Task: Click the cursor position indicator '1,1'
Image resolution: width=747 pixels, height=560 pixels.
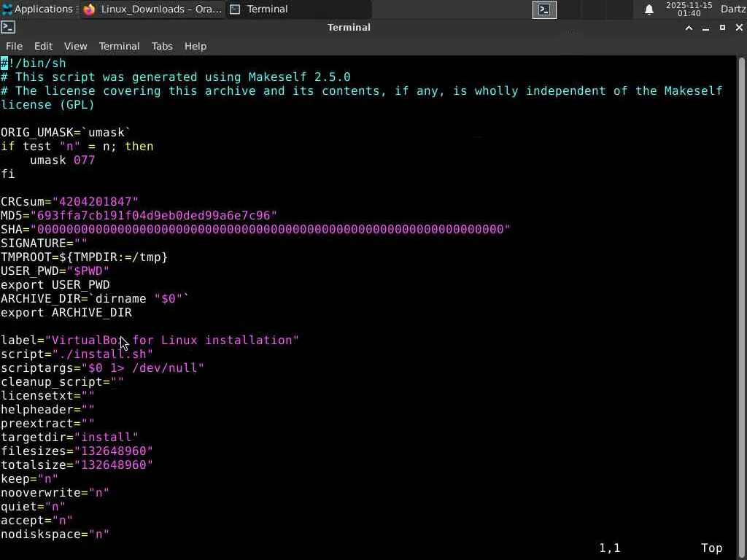Action: pos(610,548)
